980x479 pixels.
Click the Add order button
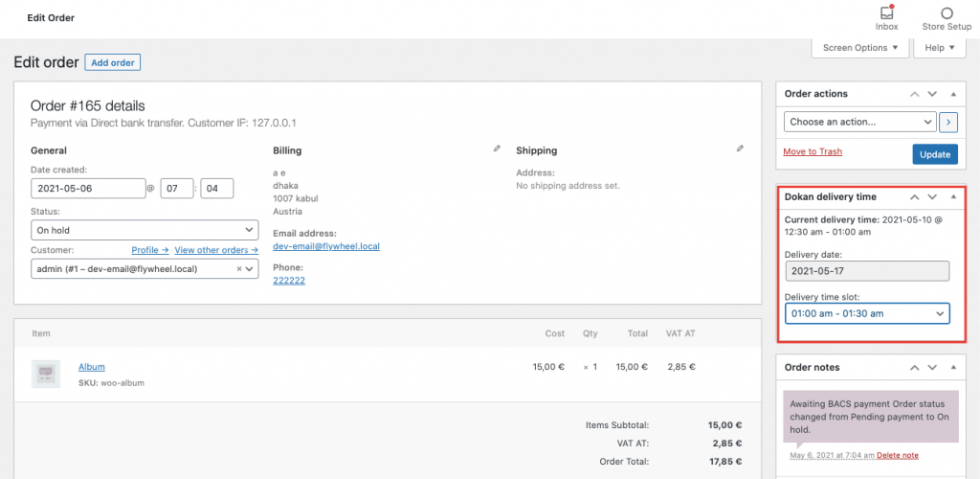point(113,62)
